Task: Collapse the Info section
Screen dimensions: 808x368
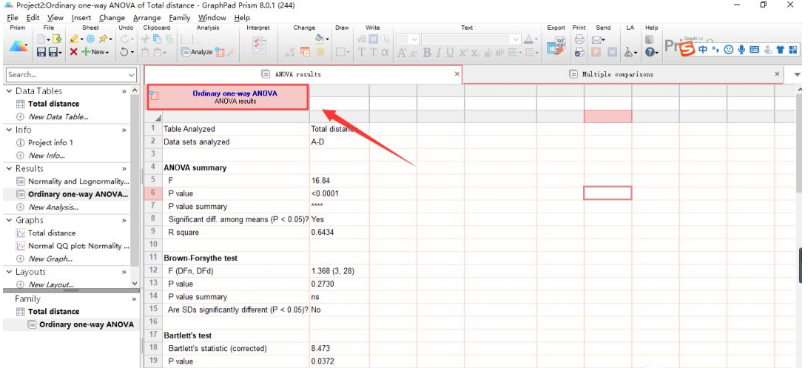Action: coord(9,129)
